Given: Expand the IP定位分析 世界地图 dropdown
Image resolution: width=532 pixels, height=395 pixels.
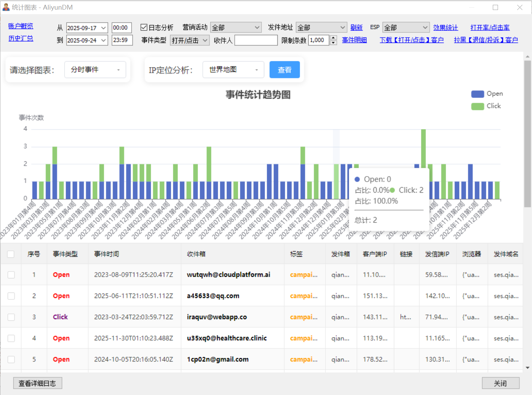Looking at the screenshot, I should (233, 70).
